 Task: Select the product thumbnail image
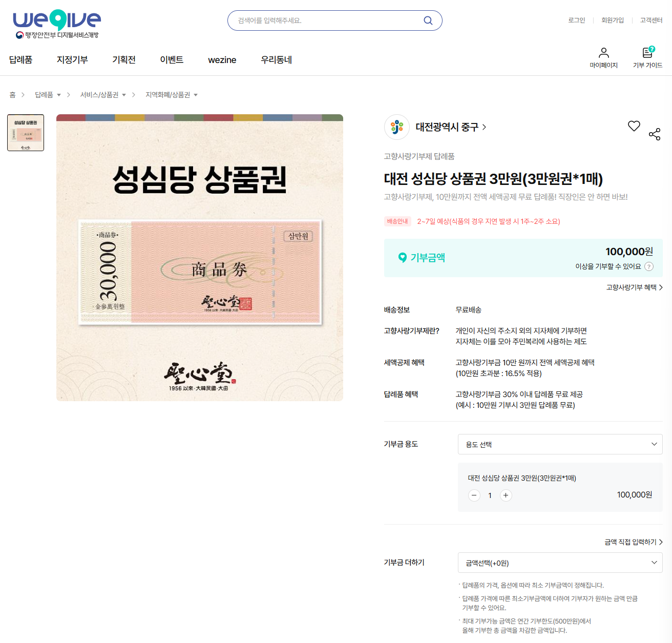[x=26, y=133]
